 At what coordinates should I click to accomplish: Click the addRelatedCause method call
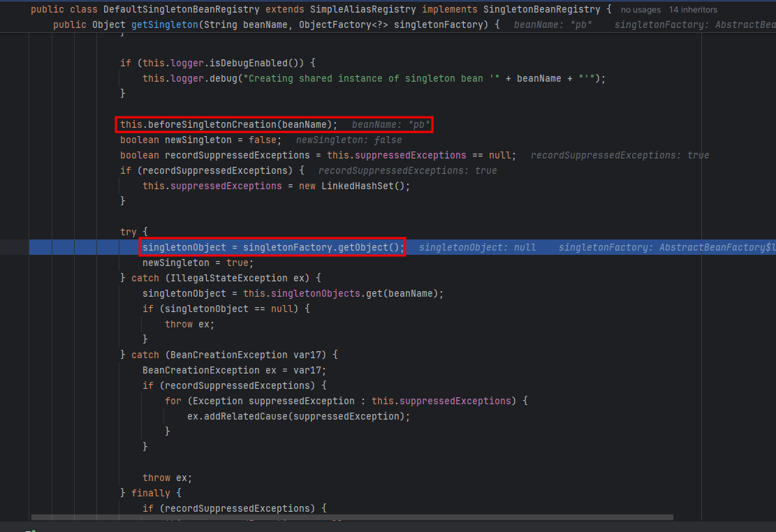[246, 416]
